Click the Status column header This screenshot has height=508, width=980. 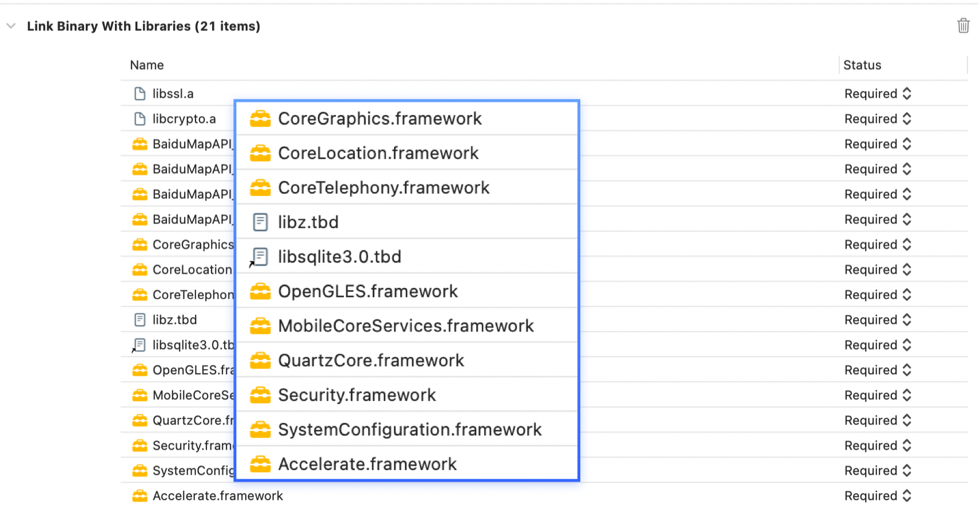click(x=862, y=65)
